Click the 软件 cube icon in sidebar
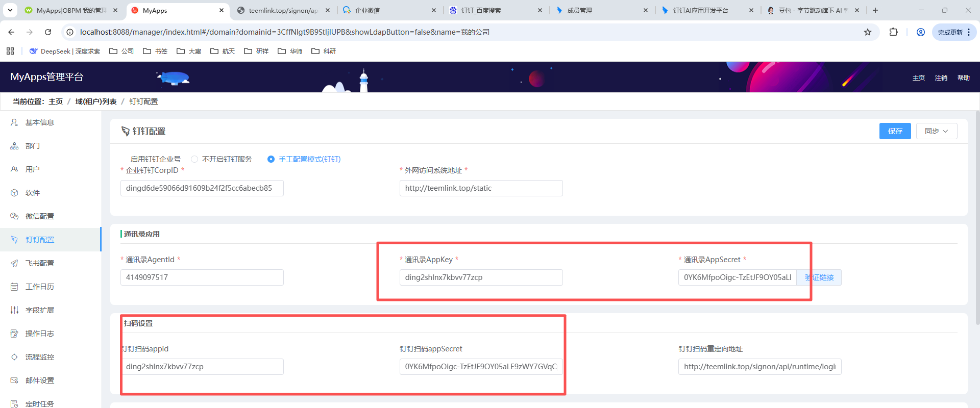The height and width of the screenshot is (408, 980). click(x=14, y=193)
